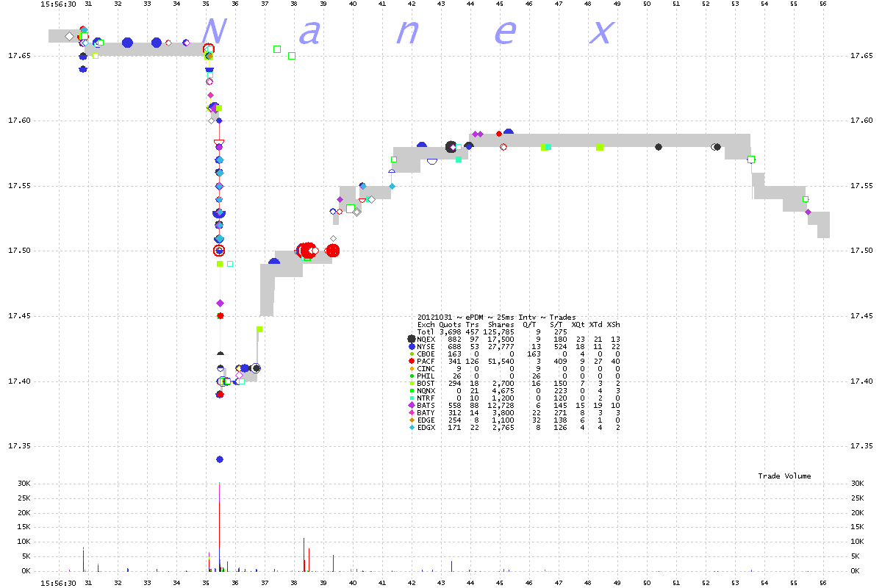Click the bright green NQNX legend square
The width and height of the screenshot is (882, 588).
(411, 390)
